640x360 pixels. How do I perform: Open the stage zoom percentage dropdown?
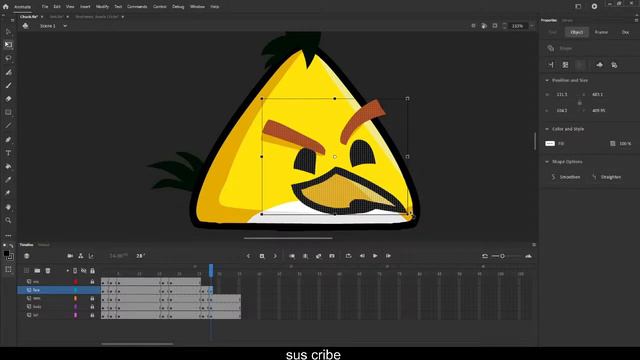pos(531,26)
